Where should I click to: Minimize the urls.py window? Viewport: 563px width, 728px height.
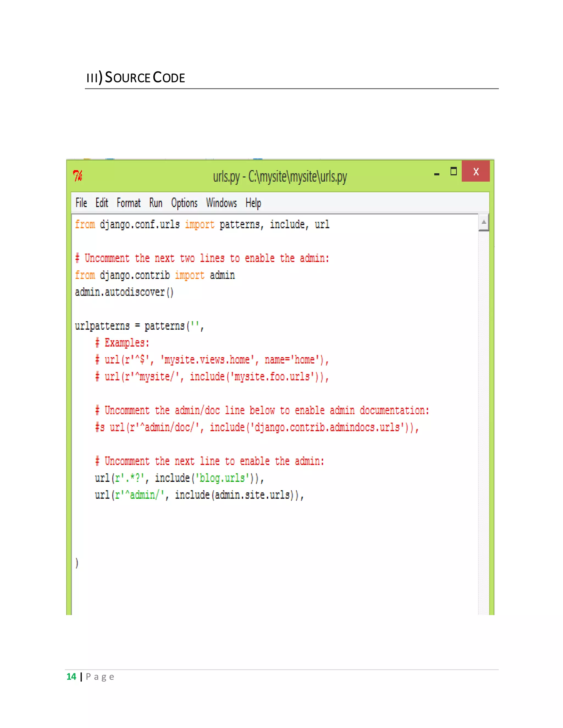[437, 173]
